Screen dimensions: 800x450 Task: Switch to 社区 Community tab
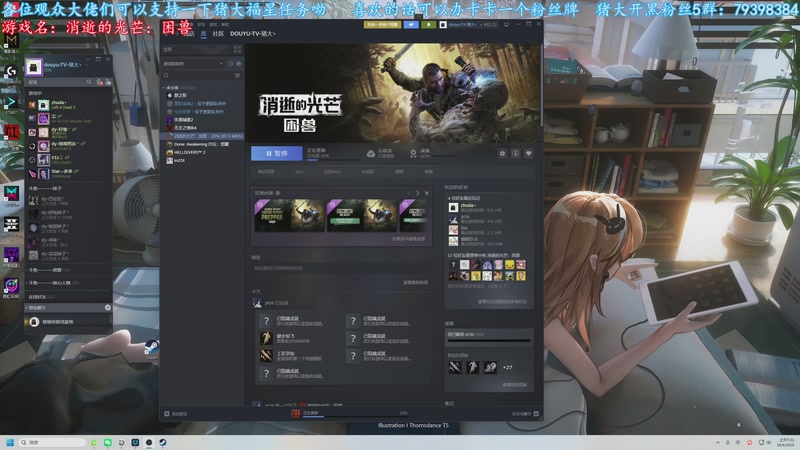[x=218, y=34]
